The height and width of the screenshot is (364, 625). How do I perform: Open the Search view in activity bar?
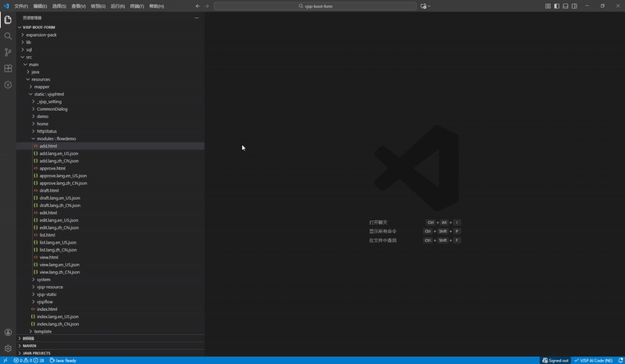click(x=8, y=36)
